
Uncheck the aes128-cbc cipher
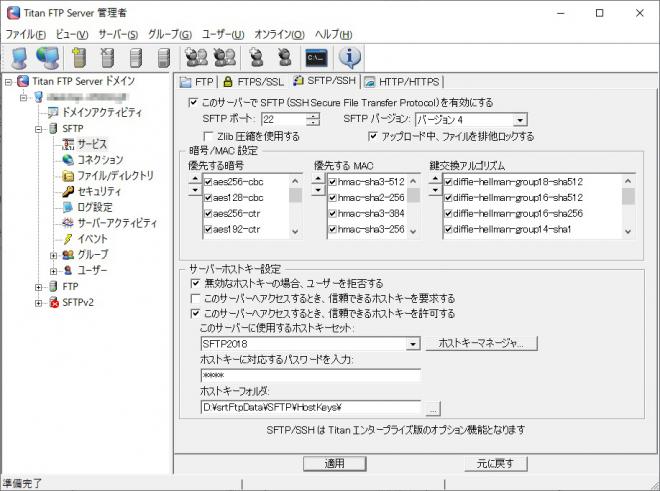(x=208, y=198)
